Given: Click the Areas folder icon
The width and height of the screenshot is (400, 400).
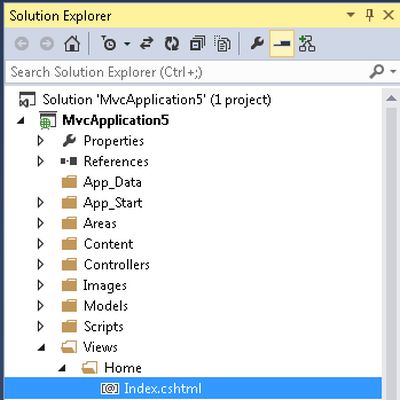Looking at the screenshot, I should [x=69, y=223].
